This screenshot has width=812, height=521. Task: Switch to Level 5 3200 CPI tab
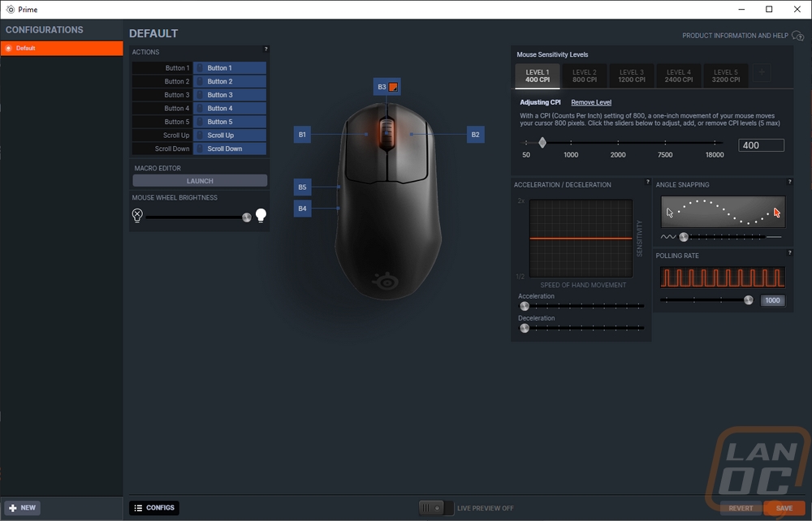[726, 76]
